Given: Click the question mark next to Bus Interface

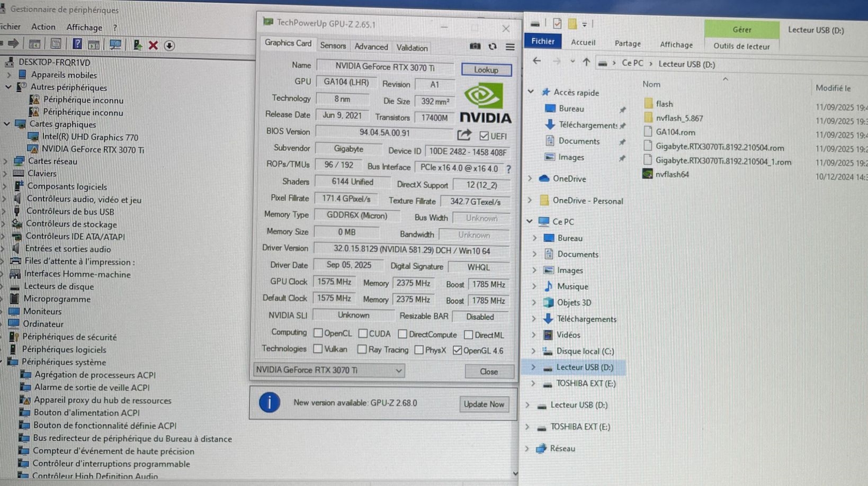Looking at the screenshot, I should tap(508, 169).
